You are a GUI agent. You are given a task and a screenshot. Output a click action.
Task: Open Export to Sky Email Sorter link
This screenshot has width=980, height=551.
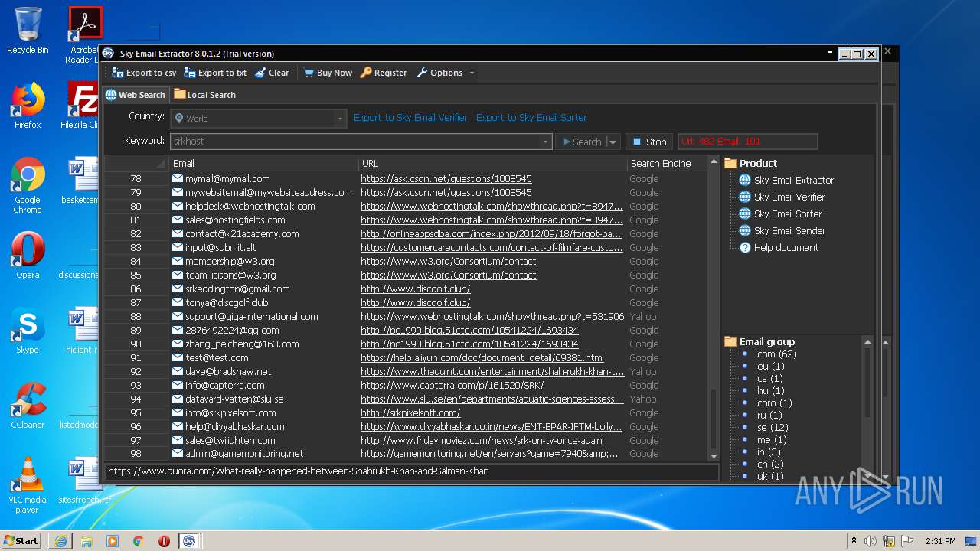coord(531,117)
